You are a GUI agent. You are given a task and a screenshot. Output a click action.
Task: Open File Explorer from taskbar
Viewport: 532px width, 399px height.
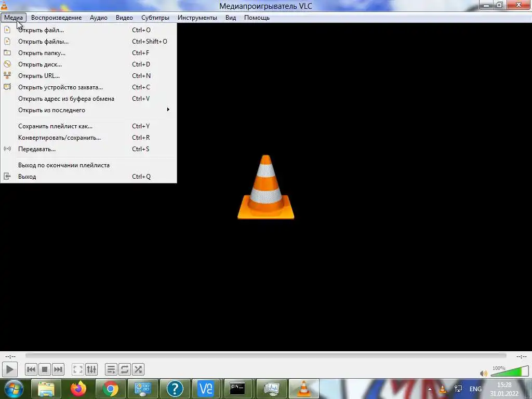46,389
